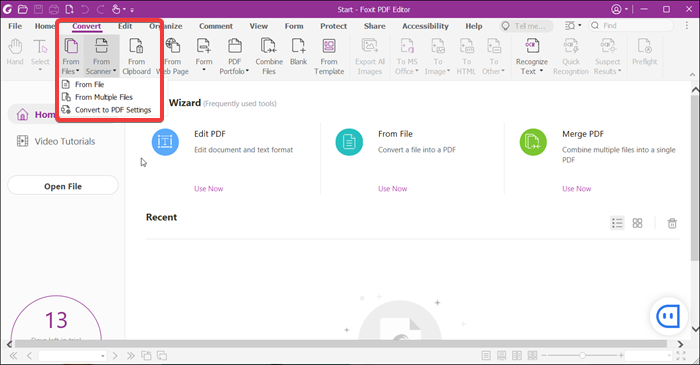Click the To HTML export tool
The width and height of the screenshot is (700, 365).
(x=466, y=56)
